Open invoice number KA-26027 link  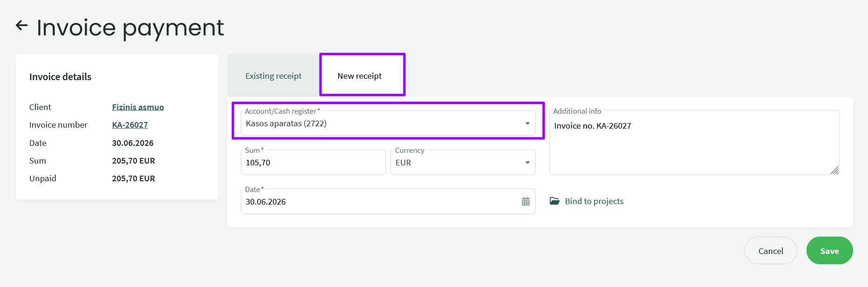(130, 125)
